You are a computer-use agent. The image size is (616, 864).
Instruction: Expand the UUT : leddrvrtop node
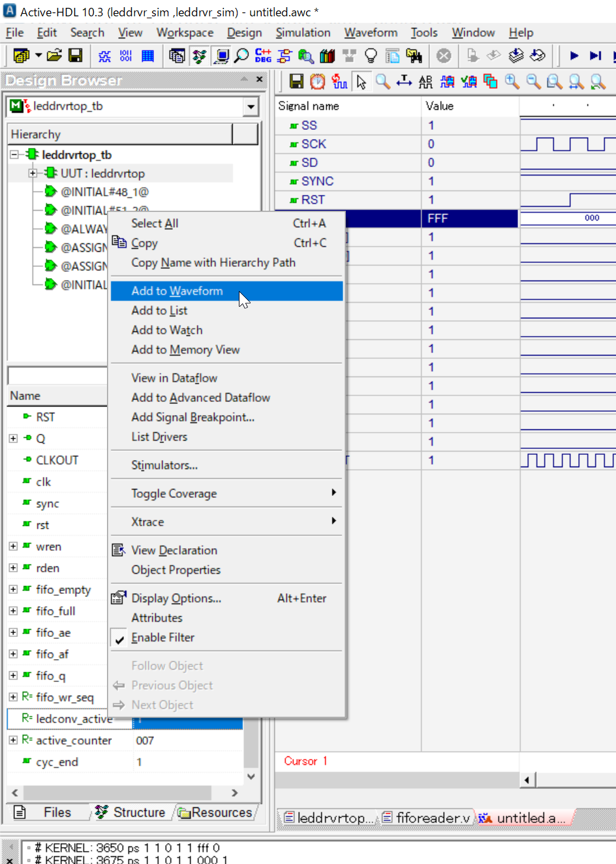(33, 173)
